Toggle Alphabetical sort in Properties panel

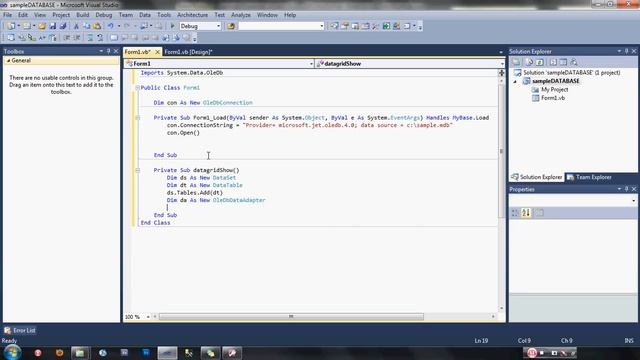point(526,213)
